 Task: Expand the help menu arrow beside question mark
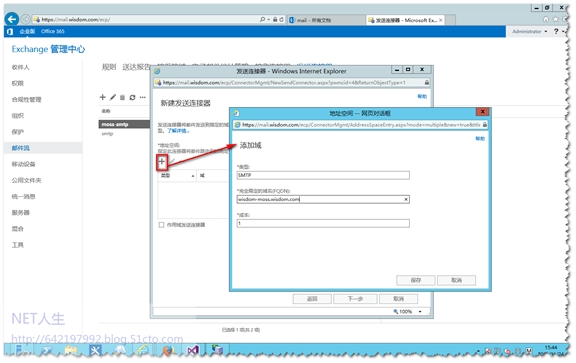pyautogui.click(x=563, y=32)
